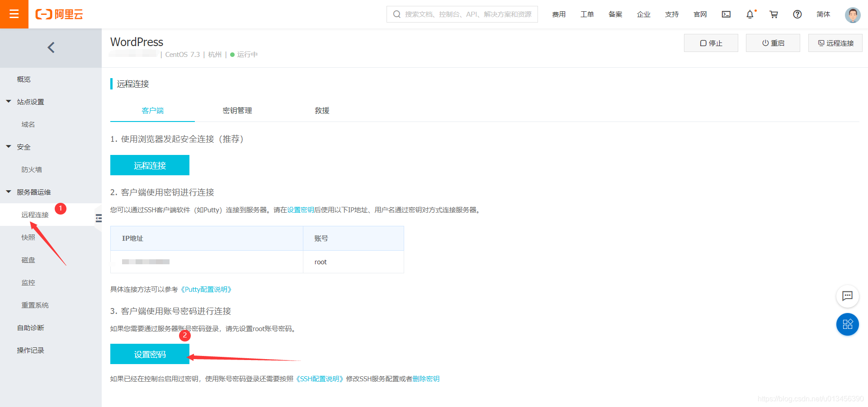Viewport: 868px width, 407px height.
Task: Click the top-right 远程连接 button
Action: [835, 43]
